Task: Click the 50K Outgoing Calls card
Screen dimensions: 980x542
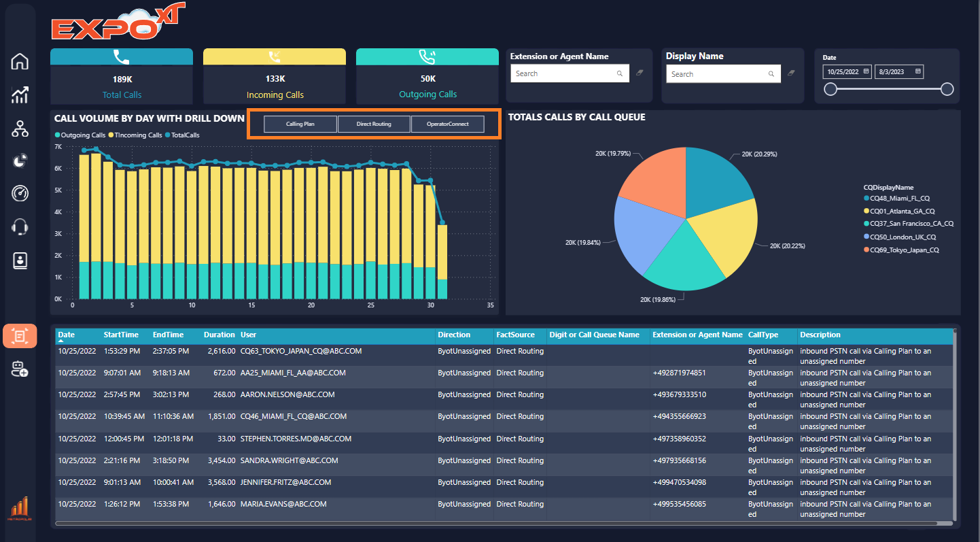Action: (427, 76)
